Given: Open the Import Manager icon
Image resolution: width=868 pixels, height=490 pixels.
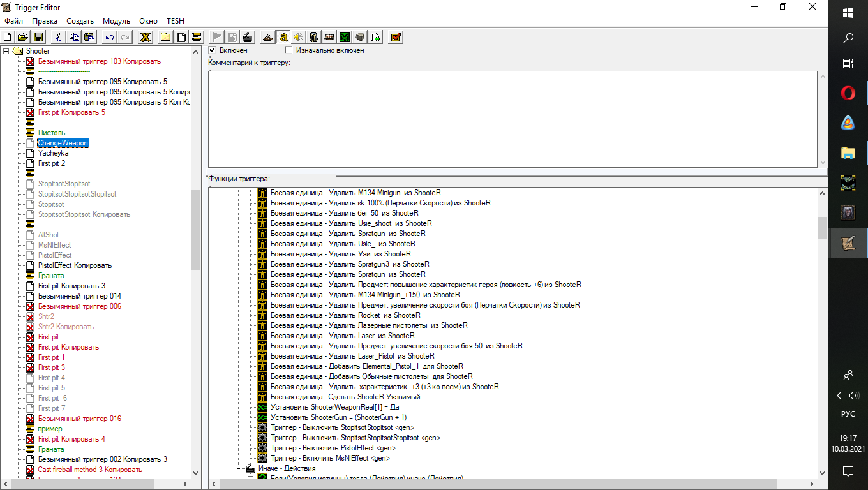Looking at the screenshot, I should tap(375, 37).
